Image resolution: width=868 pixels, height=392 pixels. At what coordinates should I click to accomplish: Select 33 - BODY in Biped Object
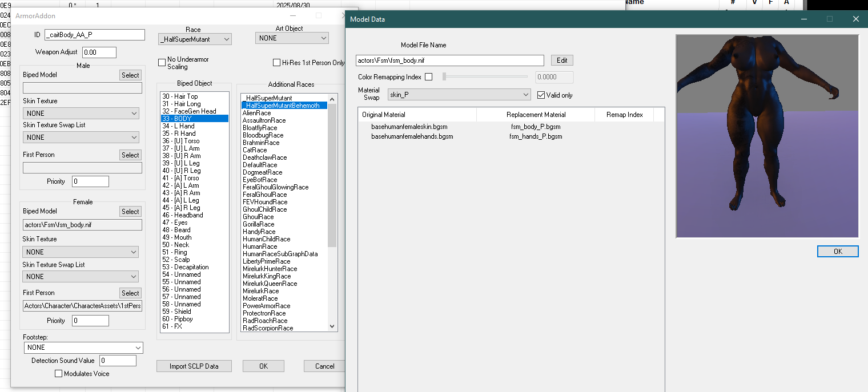click(195, 119)
